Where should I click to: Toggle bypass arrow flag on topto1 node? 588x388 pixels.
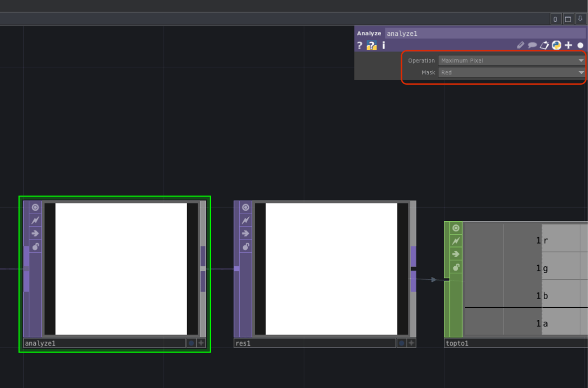click(x=456, y=254)
